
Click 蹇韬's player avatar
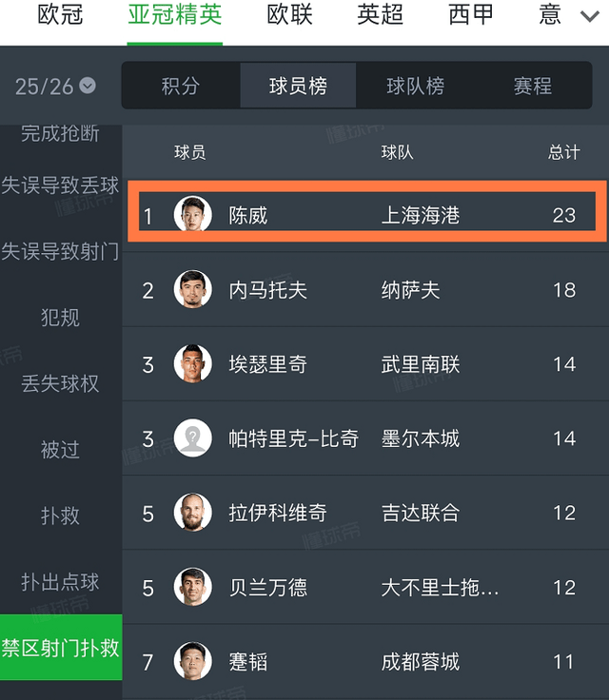point(193,661)
